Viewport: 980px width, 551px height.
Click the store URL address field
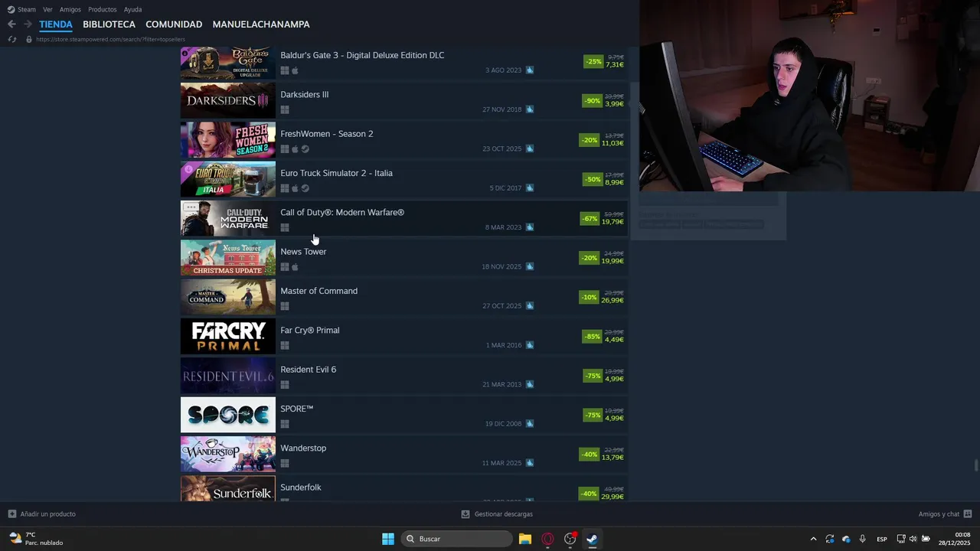(111, 39)
